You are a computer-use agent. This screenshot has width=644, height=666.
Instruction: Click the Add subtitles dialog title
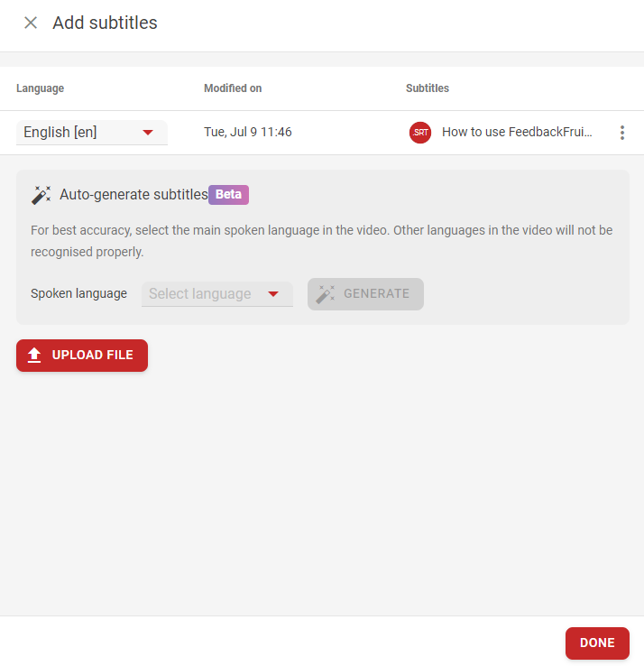[x=105, y=23]
